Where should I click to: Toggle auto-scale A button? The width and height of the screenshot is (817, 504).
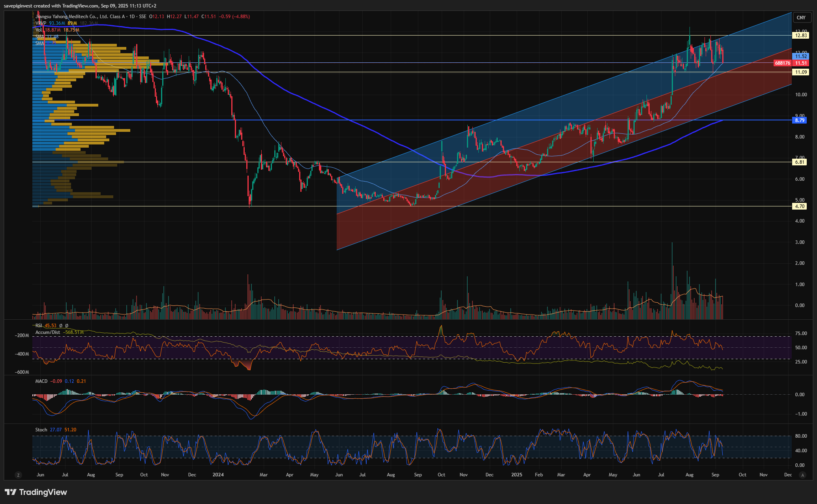(802, 475)
